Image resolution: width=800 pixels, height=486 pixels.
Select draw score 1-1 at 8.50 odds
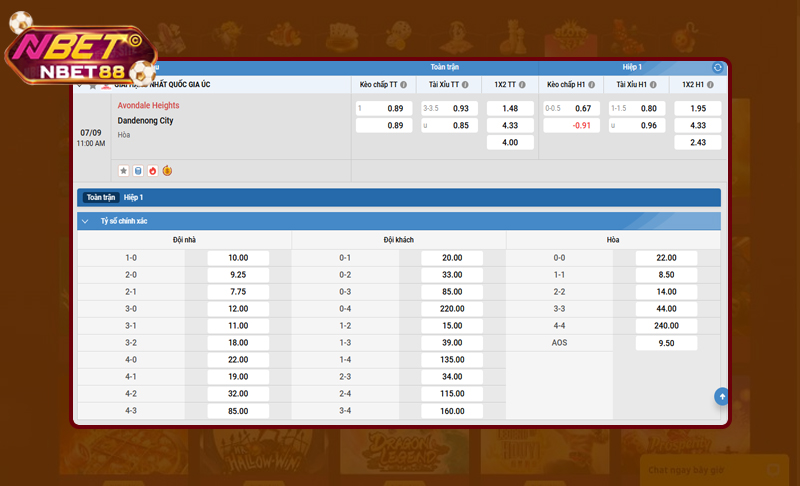coord(666,275)
